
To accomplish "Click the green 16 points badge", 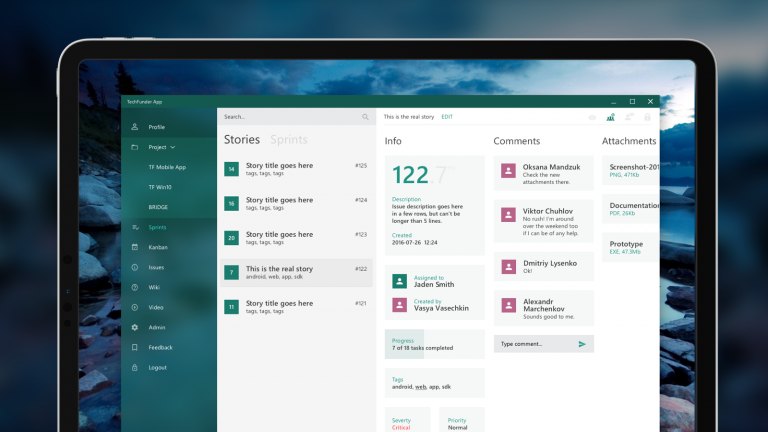I will click(232, 203).
